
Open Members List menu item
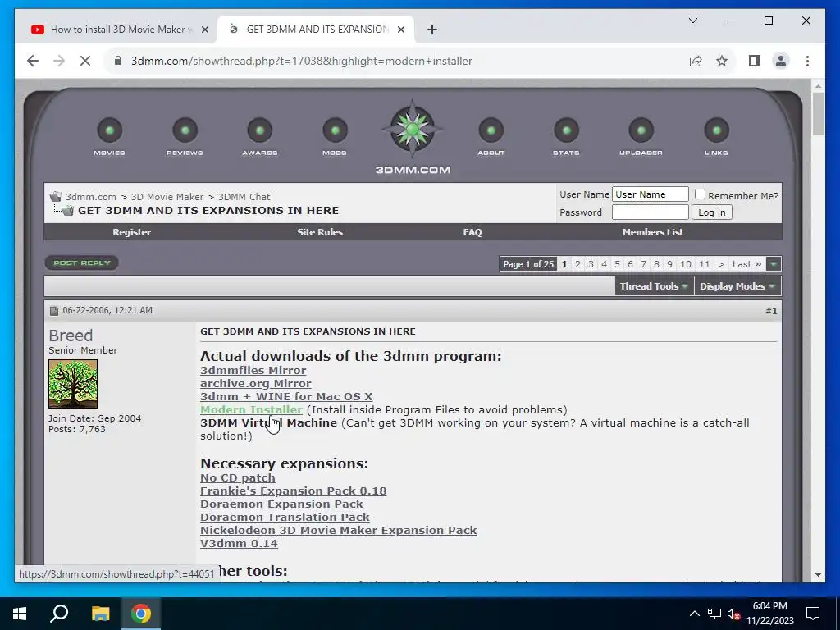coord(652,232)
